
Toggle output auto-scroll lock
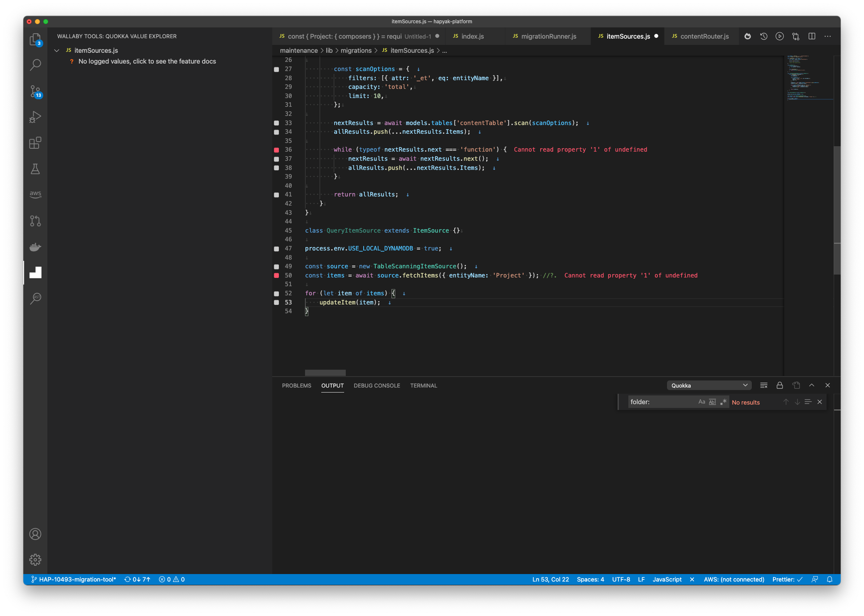780,385
